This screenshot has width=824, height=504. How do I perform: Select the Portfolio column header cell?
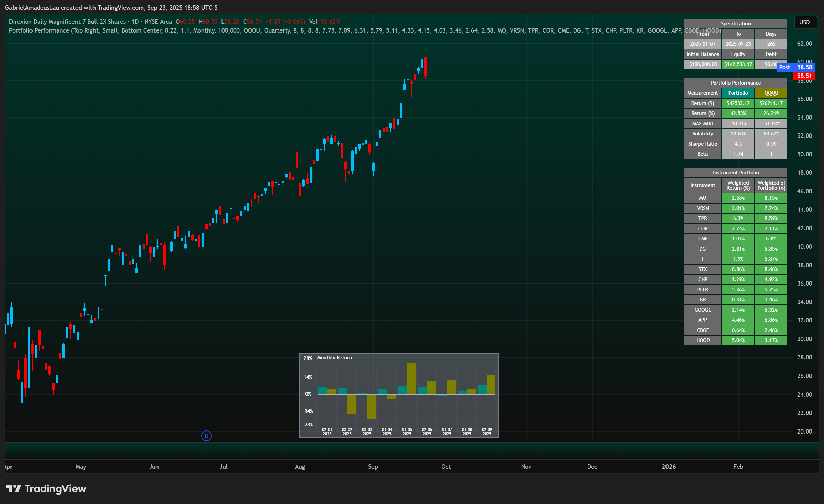click(x=738, y=93)
